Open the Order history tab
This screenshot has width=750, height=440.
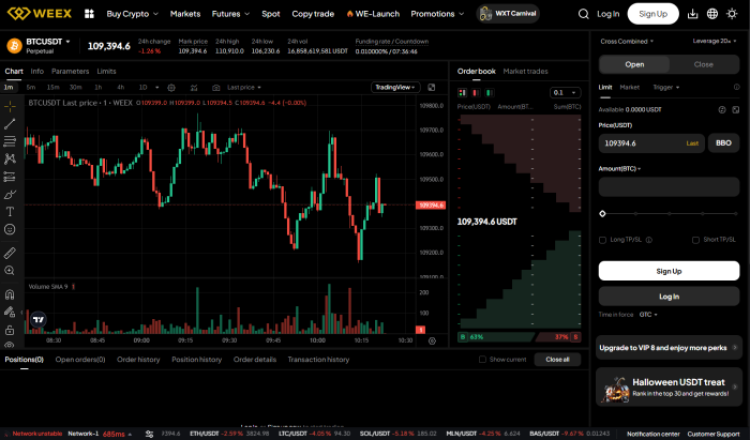click(x=138, y=359)
